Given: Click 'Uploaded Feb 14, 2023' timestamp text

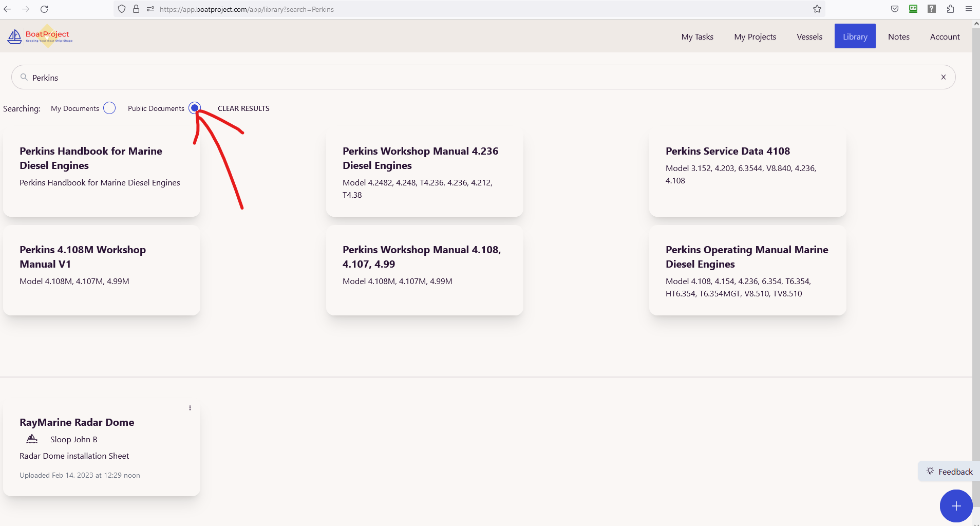Looking at the screenshot, I should (80, 475).
